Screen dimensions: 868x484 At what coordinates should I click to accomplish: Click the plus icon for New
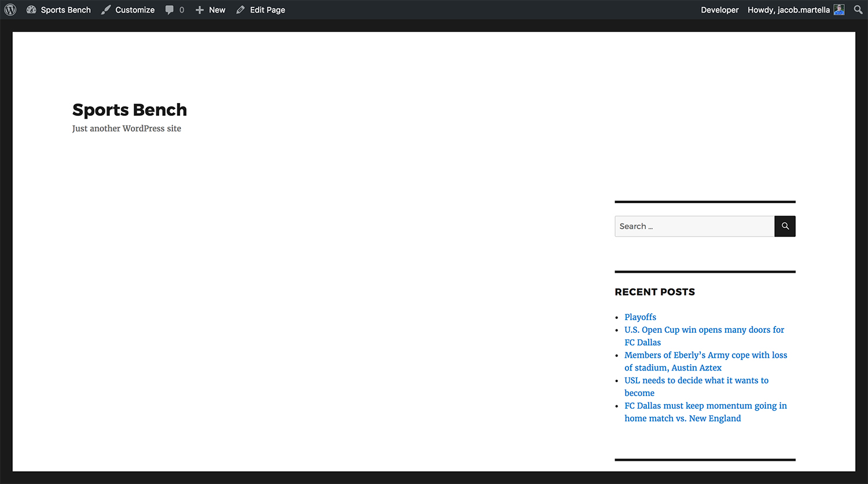click(200, 10)
